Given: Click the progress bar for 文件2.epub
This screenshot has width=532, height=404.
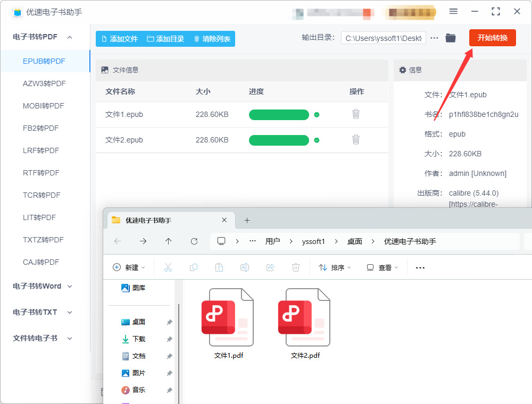Looking at the screenshot, I should (279, 140).
